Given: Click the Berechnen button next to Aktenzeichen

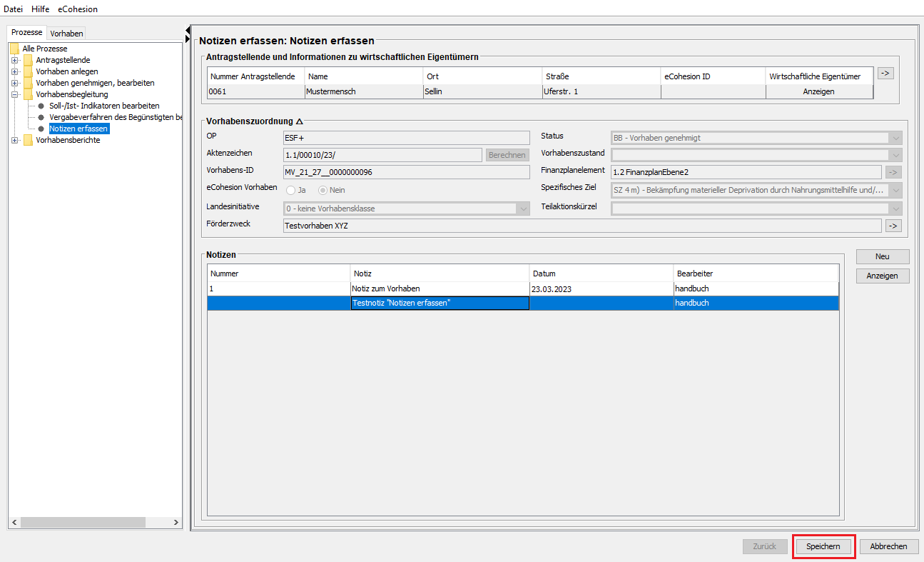Looking at the screenshot, I should pyautogui.click(x=507, y=155).
